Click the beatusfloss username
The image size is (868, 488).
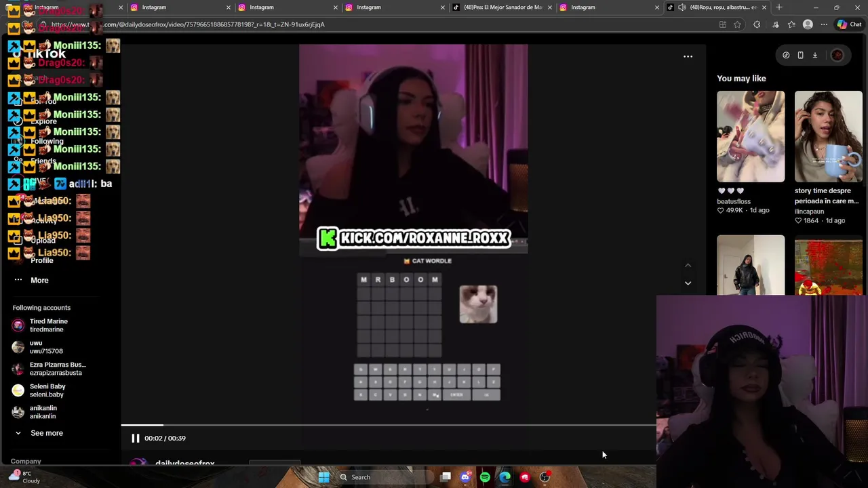(x=734, y=201)
